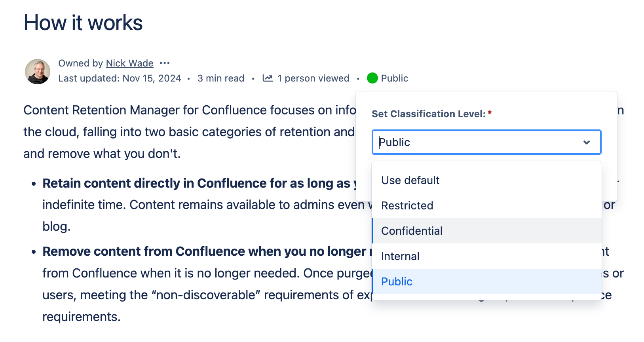Open the more actions ellipsis beside Nick Wade
This screenshot has height=342, width=644.
point(165,63)
